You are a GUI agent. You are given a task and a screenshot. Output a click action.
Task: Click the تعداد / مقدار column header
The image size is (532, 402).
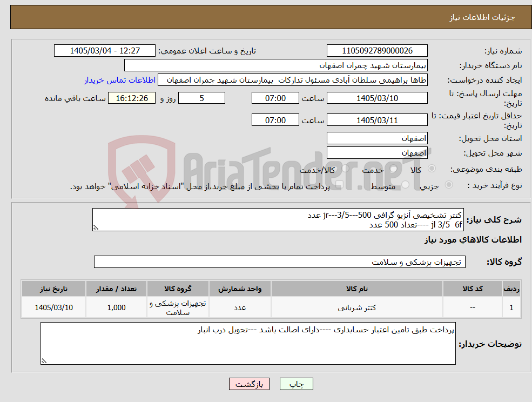click(x=116, y=289)
